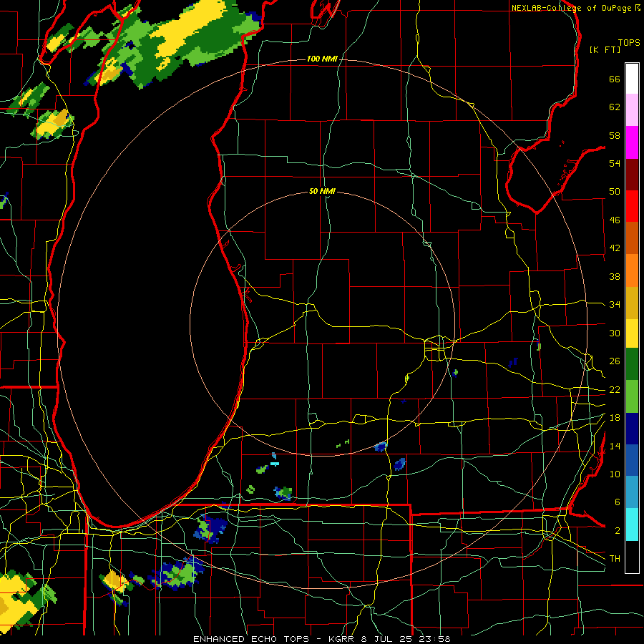Click the 50 NMI range ring label
Image resolution: width=644 pixels, height=644 pixels.
pyautogui.click(x=322, y=191)
